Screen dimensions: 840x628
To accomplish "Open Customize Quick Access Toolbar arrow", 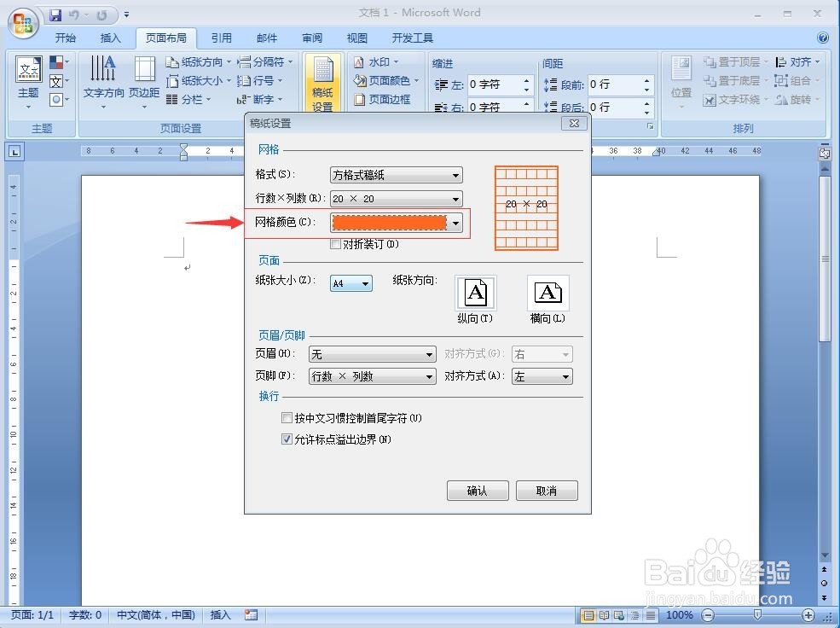I will [x=126, y=15].
